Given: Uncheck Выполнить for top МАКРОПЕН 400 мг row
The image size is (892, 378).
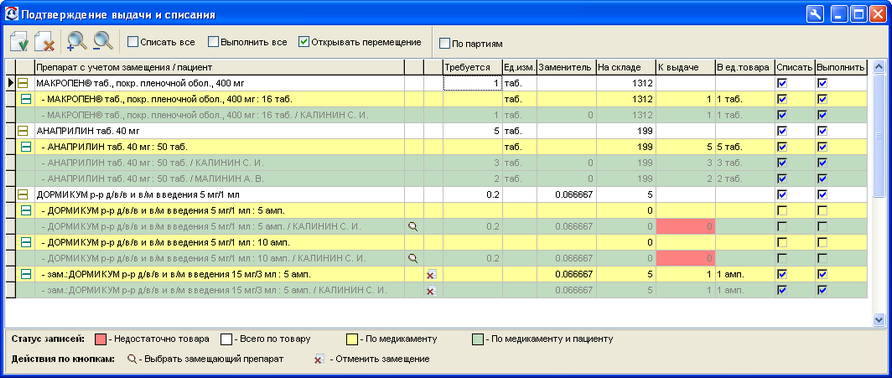Looking at the screenshot, I should [x=823, y=83].
